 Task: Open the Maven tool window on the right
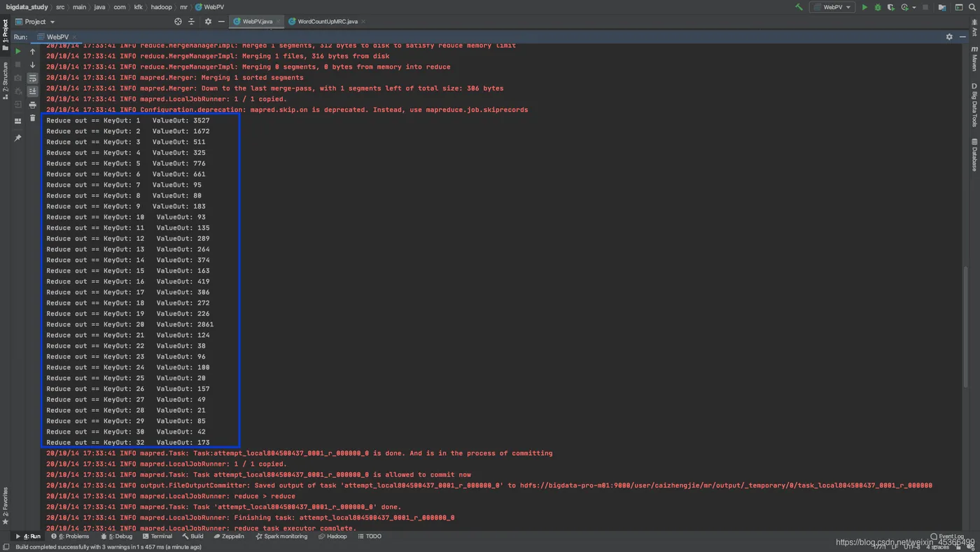[974, 60]
